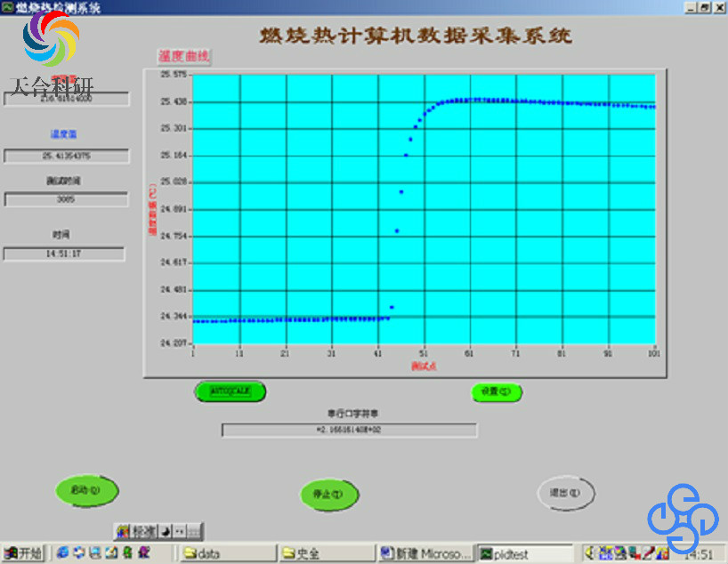This screenshot has width=728, height=564.
Task: Switch to the 史全 folder taskbar window
Action: point(325,553)
